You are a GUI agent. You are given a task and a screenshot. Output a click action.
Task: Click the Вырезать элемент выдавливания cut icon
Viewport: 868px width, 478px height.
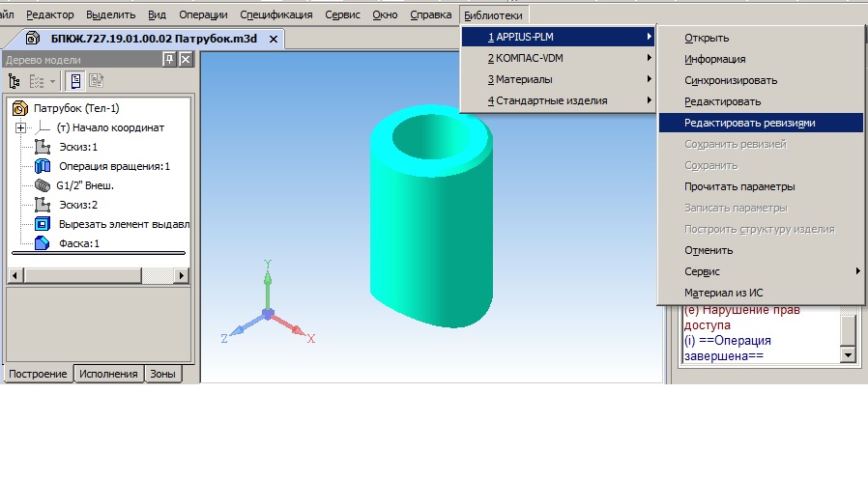(x=43, y=224)
